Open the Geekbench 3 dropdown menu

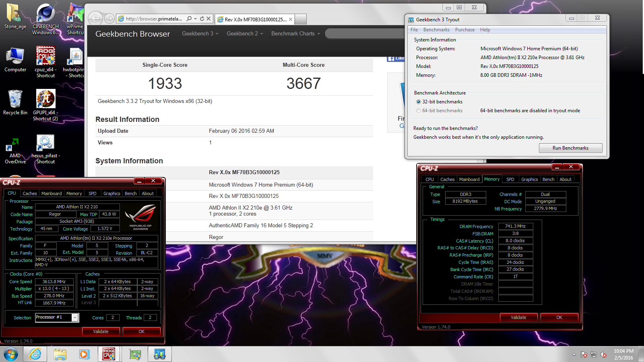tap(200, 33)
